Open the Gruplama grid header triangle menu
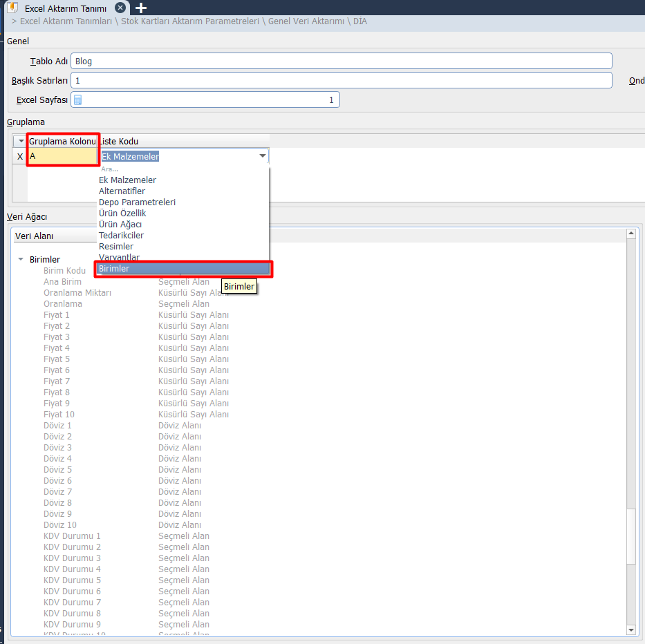The height and width of the screenshot is (644, 645). pyautogui.click(x=21, y=141)
